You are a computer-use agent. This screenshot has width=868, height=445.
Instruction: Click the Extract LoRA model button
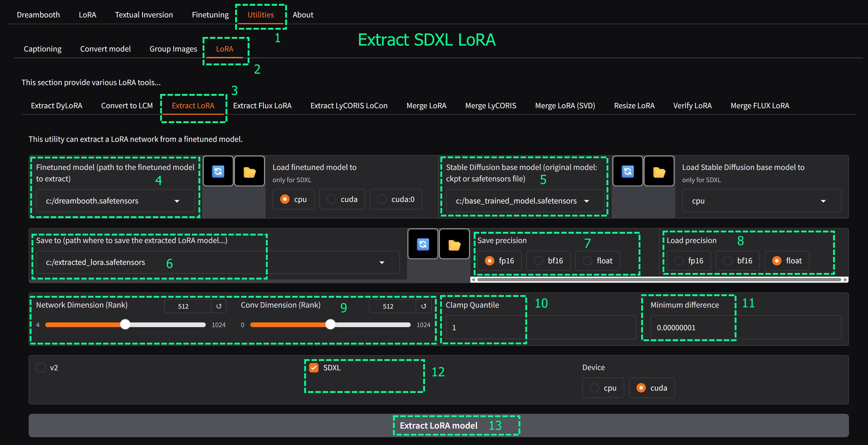[x=439, y=425]
